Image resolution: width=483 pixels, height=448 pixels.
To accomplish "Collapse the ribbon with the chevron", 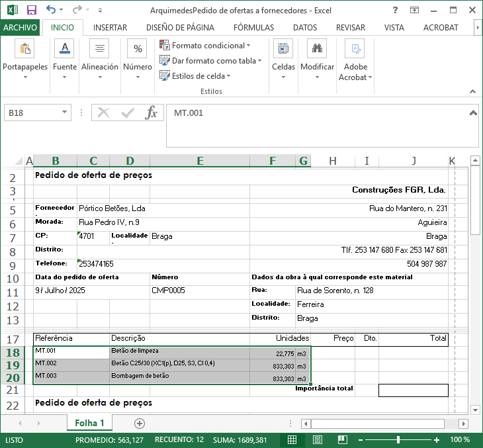I will coord(472,91).
